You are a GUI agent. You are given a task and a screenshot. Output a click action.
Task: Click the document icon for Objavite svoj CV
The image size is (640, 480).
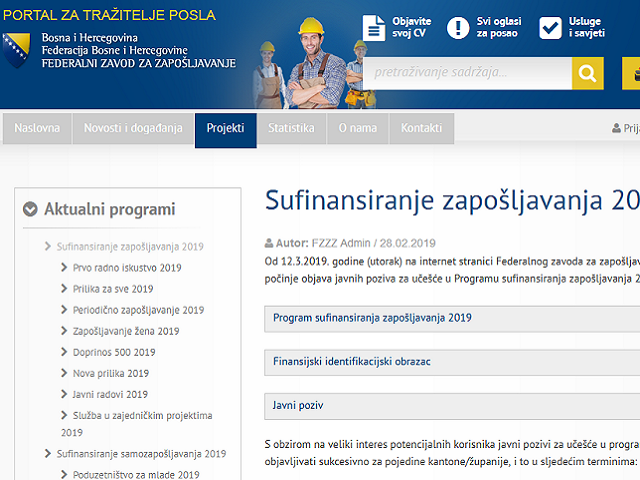coord(373,28)
